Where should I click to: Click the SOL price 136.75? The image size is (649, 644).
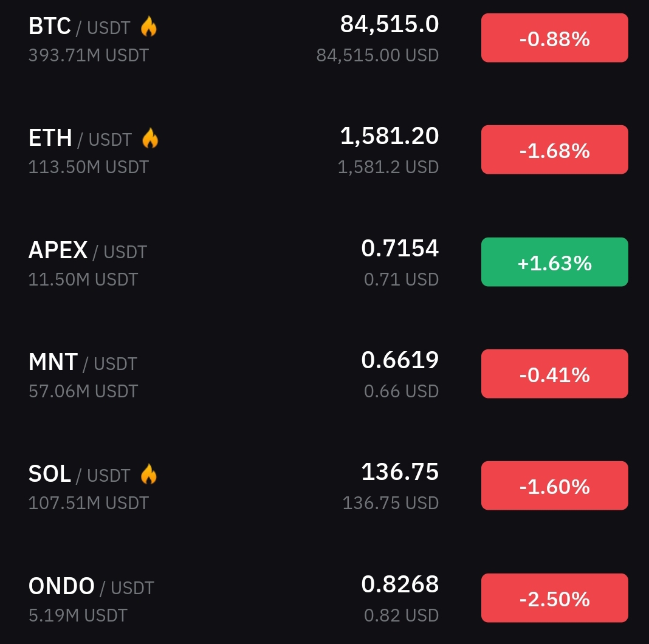(399, 472)
